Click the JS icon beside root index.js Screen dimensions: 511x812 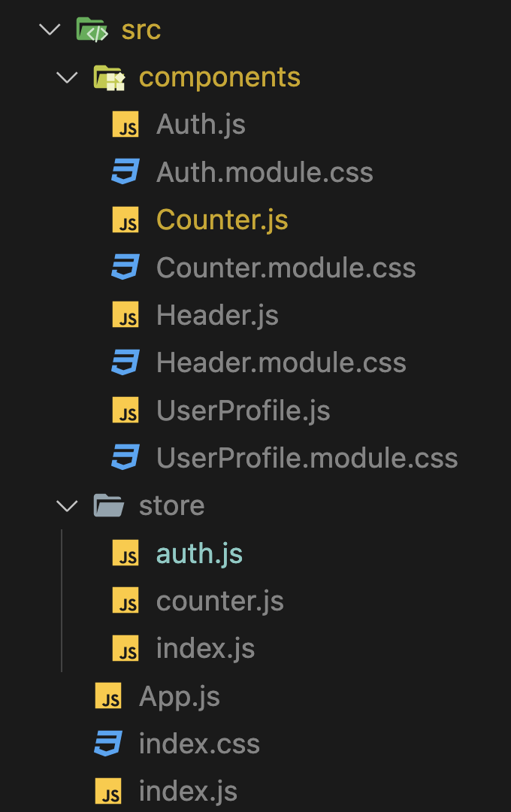tap(109, 791)
